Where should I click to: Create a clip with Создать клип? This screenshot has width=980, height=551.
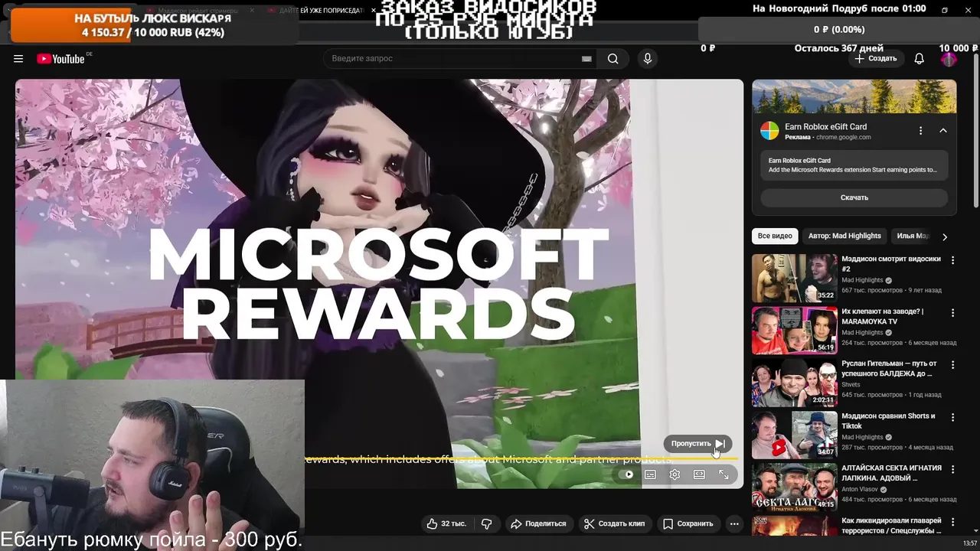615,523
